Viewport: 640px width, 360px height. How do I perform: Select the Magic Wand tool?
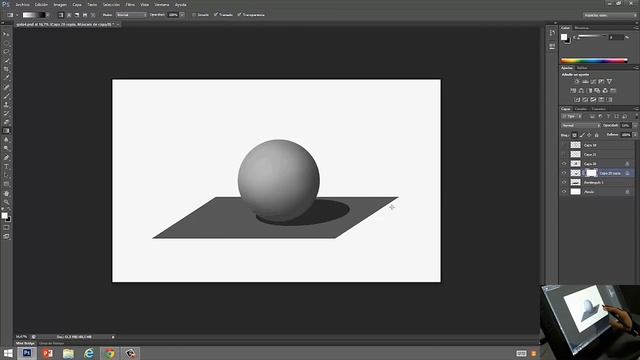coord(6,60)
